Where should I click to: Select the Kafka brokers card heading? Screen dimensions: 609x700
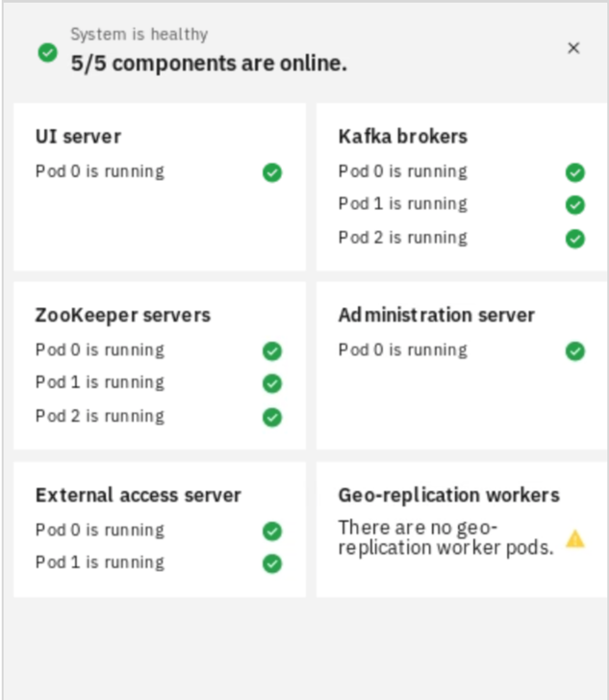click(403, 137)
